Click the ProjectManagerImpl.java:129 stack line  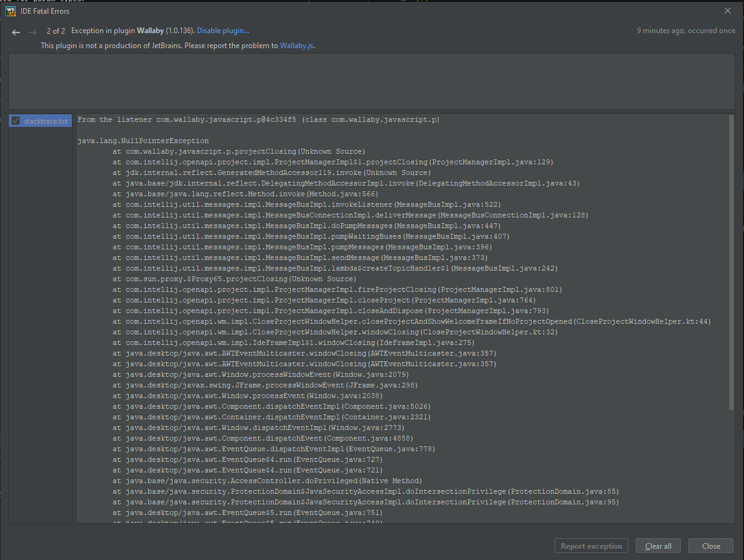pyautogui.click(x=333, y=162)
